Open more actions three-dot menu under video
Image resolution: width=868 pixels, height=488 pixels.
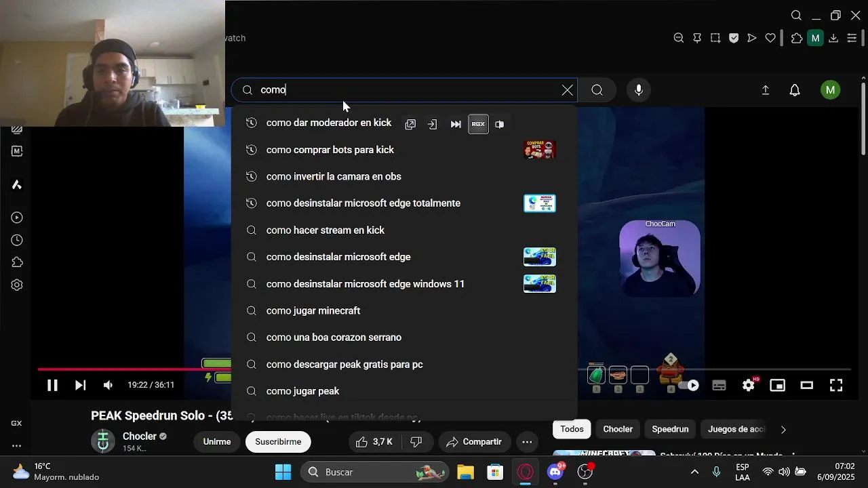click(528, 442)
